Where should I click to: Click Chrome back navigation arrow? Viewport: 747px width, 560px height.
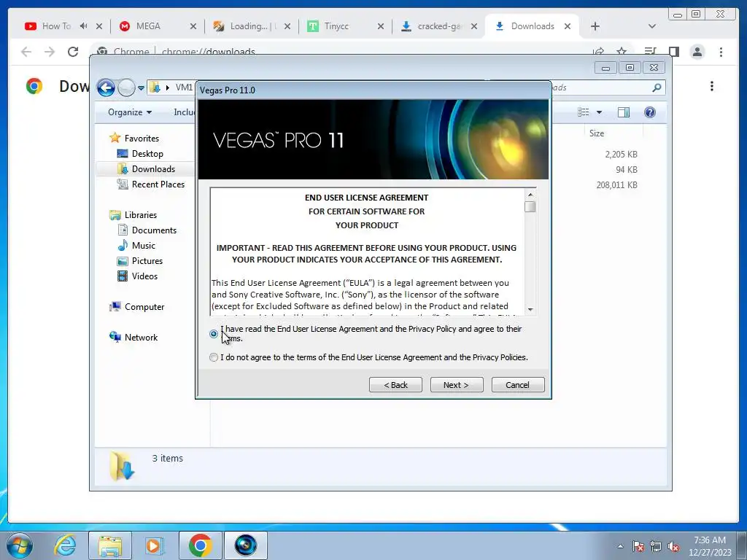point(26,52)
